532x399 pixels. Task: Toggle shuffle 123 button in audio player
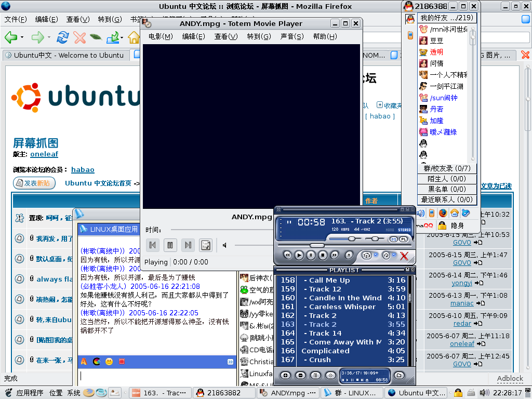click(x=367, y=256)
